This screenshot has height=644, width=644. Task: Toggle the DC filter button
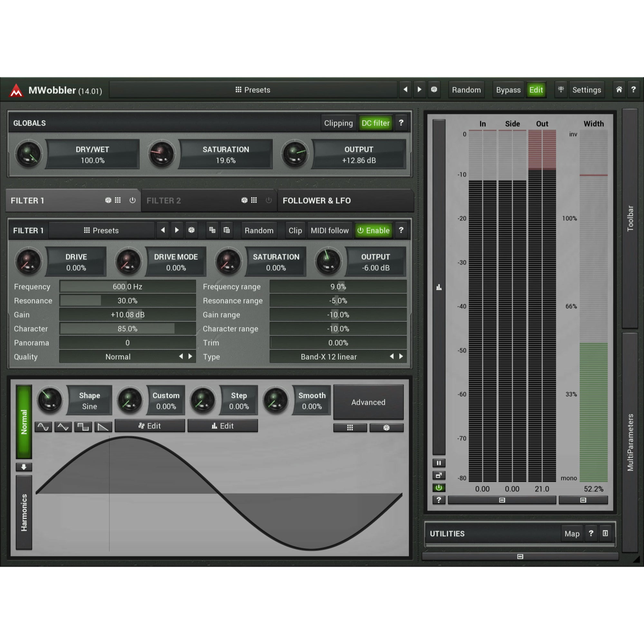point(376,123)
